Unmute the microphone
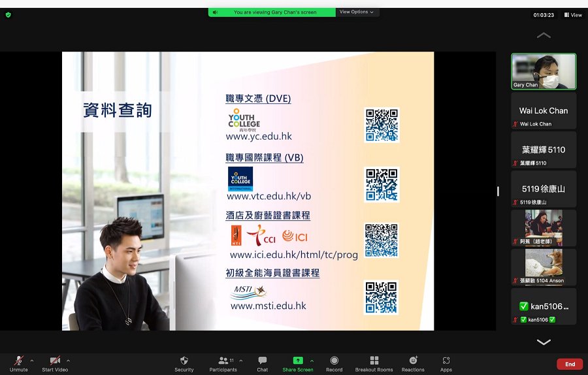 point(18,361)
